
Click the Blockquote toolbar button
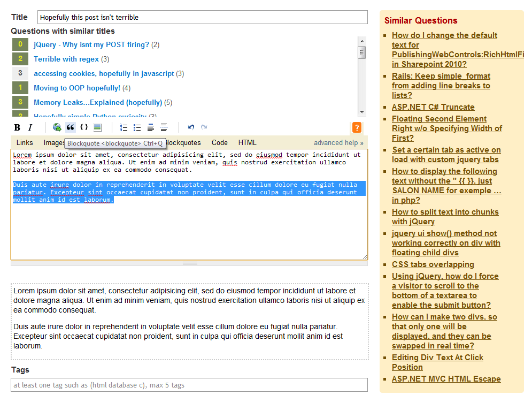[70, 127]
